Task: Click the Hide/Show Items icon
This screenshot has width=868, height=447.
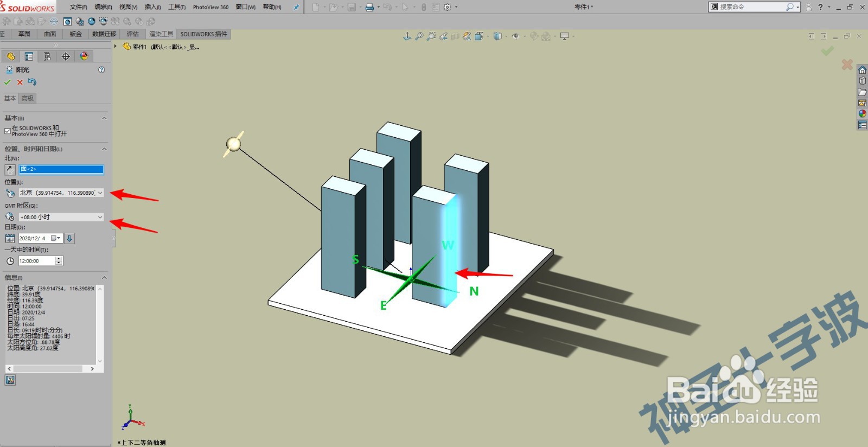Action: (x=515, y=36)
